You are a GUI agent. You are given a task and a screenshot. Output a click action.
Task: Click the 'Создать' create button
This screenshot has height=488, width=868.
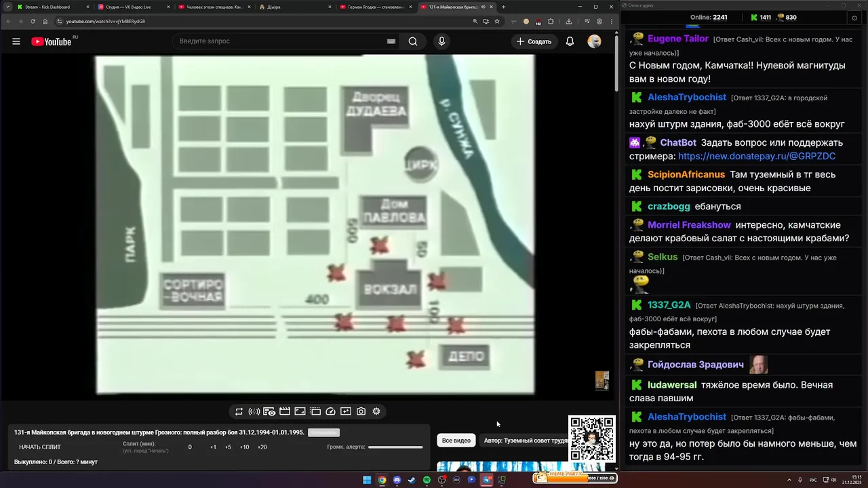click(x=534, y=41)
